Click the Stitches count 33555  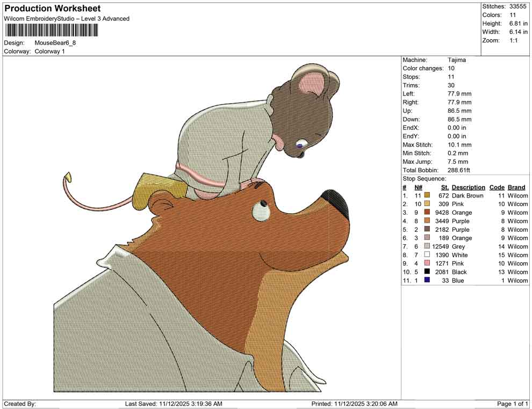coord(518,6)
